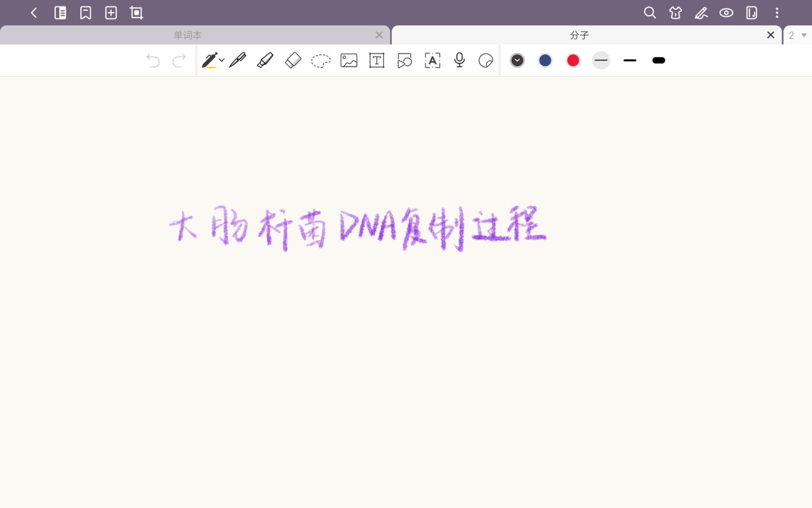812x508 pixels.
Task: Go back with the left arrow
Action: [34, 13]
